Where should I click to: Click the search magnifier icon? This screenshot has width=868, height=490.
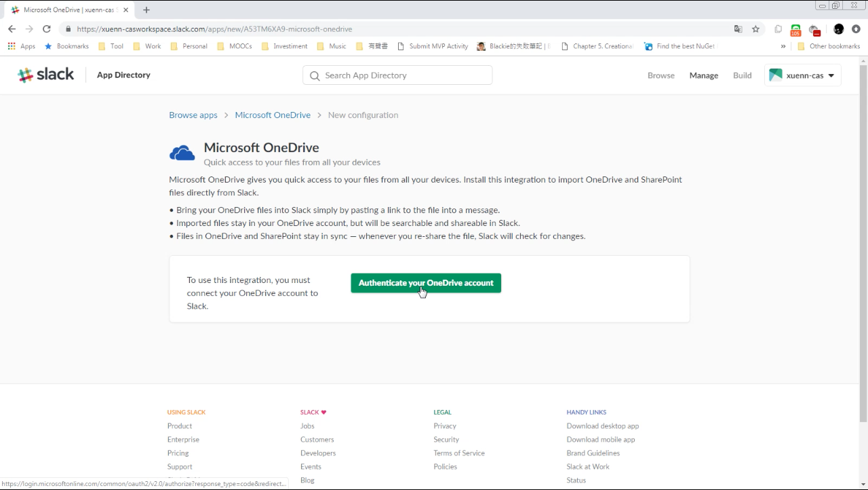tap(315, 76)
